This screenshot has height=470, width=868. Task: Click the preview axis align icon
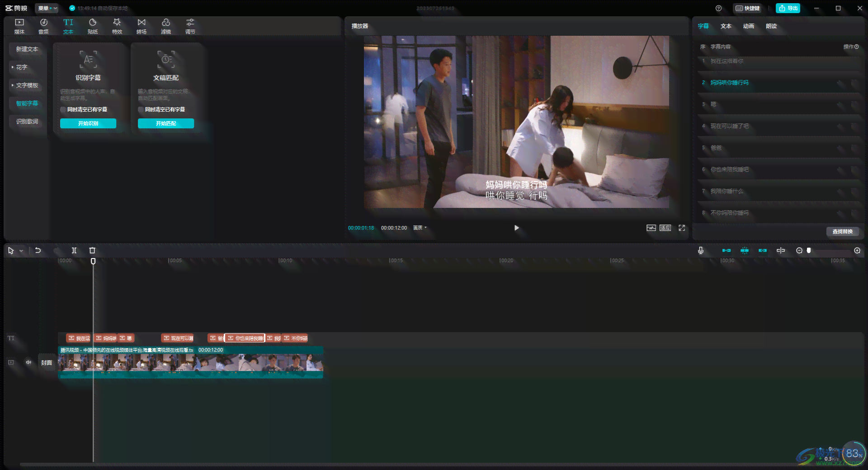point(781,250)
